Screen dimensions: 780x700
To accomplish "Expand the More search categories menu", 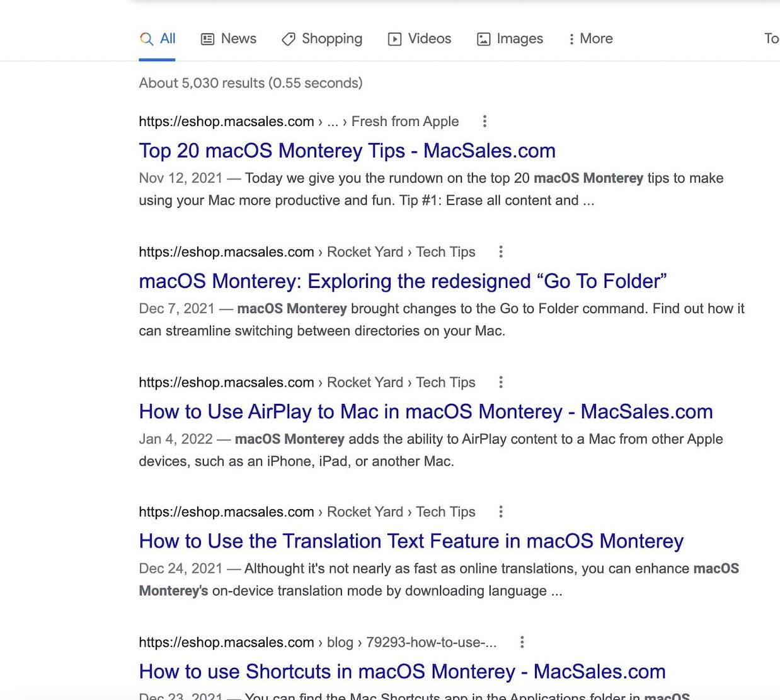I will coord(590,39).
